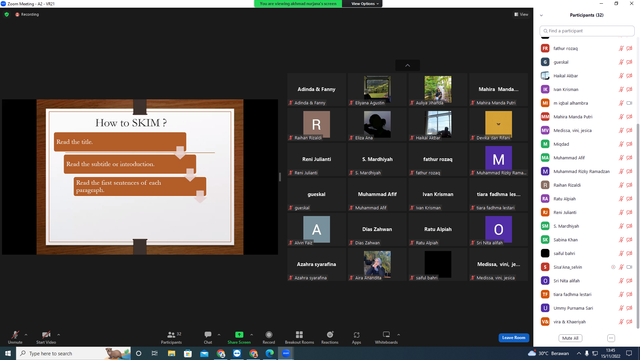Click m iqbal alhambra's video icon
This screenshot has height=360, width=640.
click(x=629, y=103)
